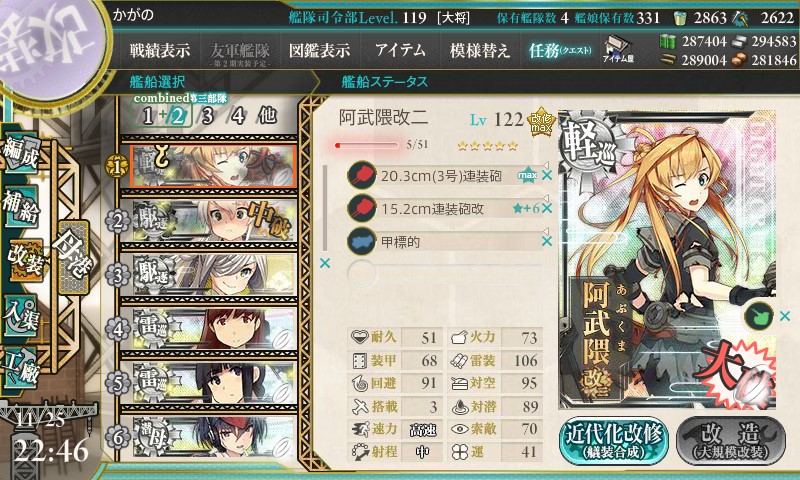Click the 改造 remodel button
The image size is (800, 480).
731,440
